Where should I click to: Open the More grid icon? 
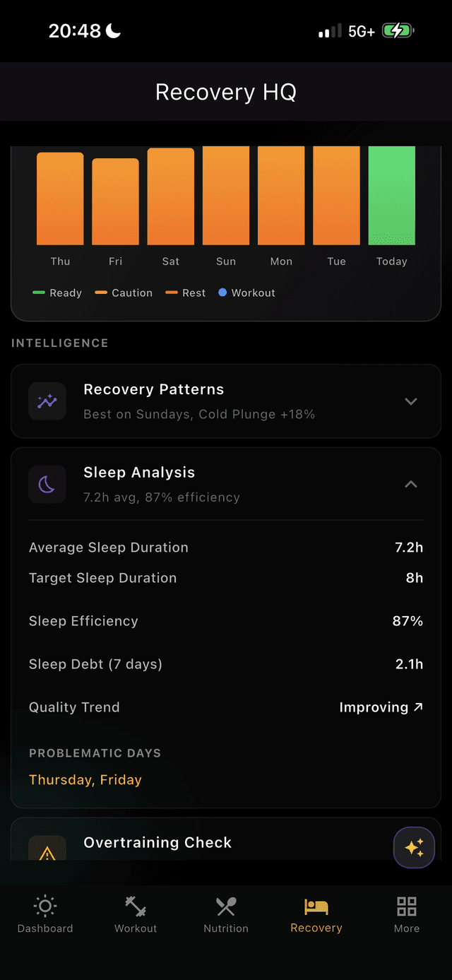click(x=406, y=905)
